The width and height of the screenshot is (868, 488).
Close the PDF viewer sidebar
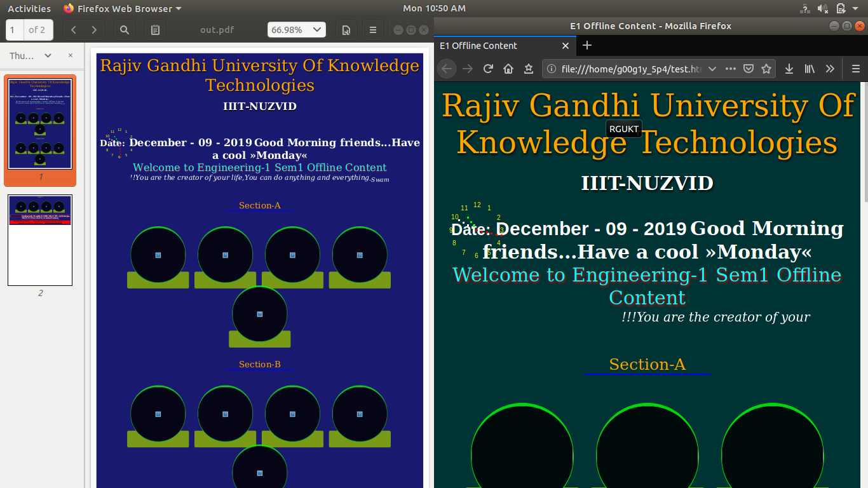71,56
